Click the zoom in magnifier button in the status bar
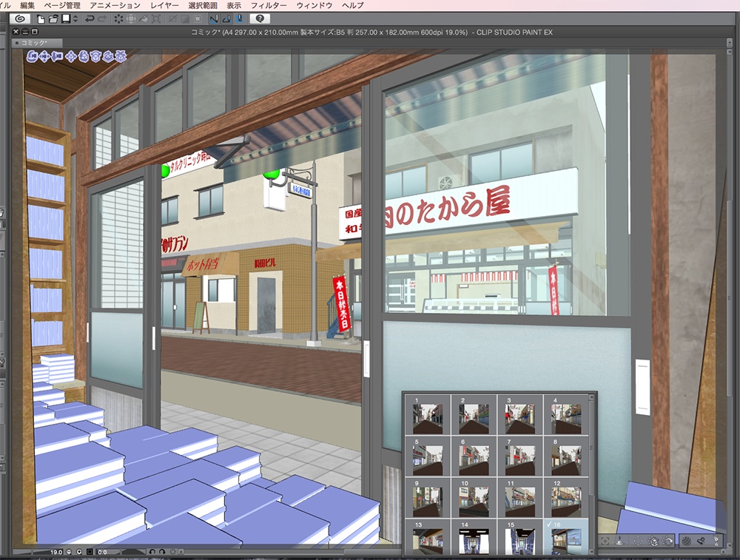 tap(79, 552)
